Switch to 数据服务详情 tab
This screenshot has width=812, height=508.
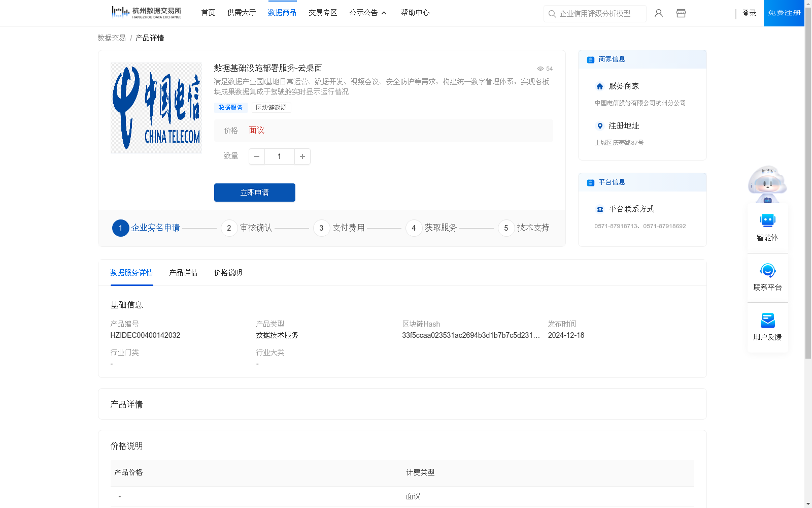[131, 273]
